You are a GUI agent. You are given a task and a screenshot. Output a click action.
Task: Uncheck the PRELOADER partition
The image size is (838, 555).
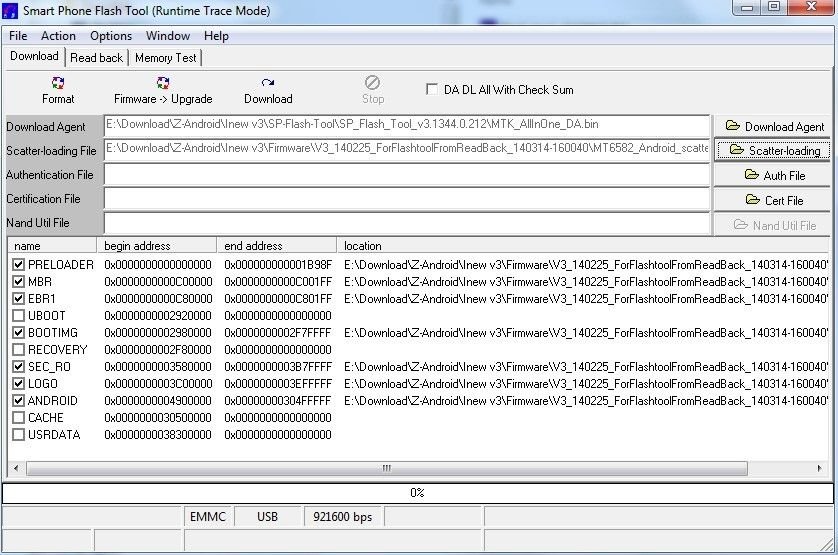coord(19,264)
